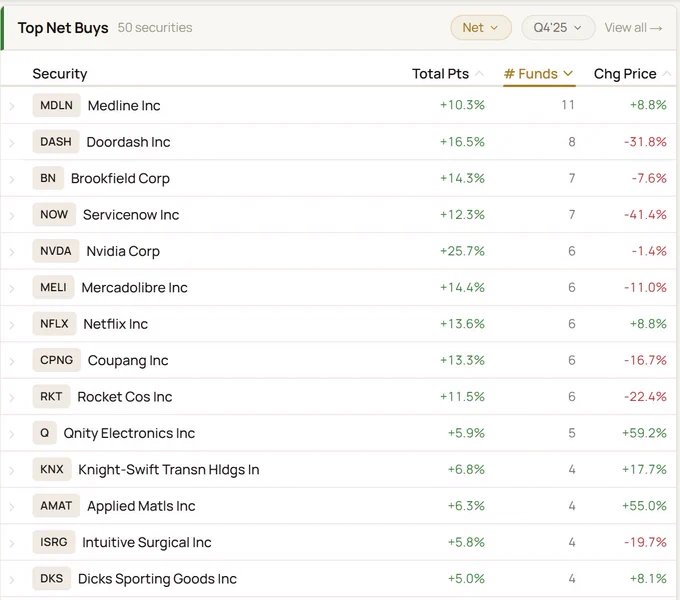
Task: Expand the Nvidia Corp row chevron
Action: [x=12, y=252]
